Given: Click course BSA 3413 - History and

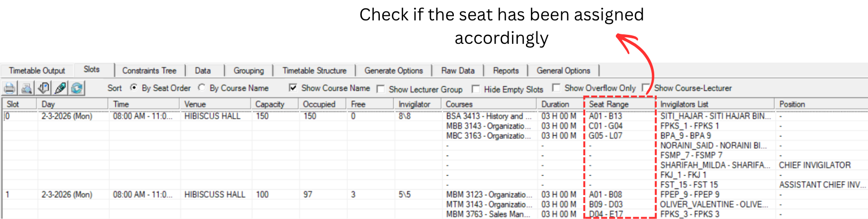Looking at the screenshot, I should pyautogui.click(x=489, y=116).
